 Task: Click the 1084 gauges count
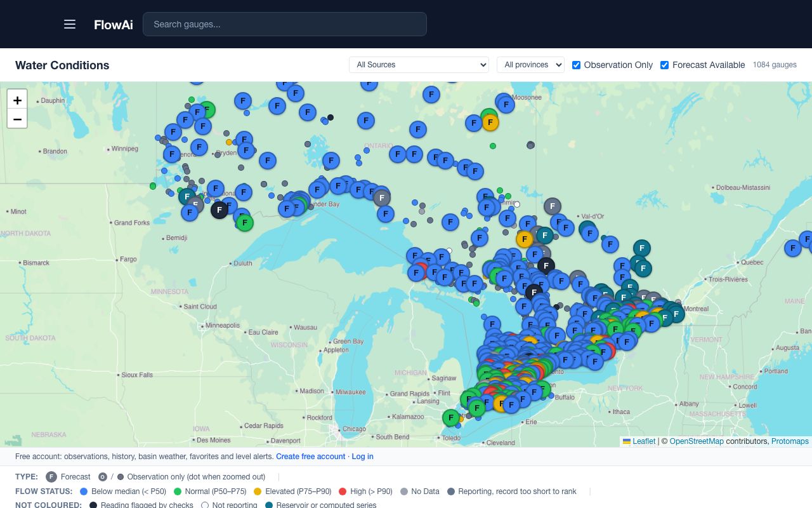pyautogui.click(x=775, y=65)
